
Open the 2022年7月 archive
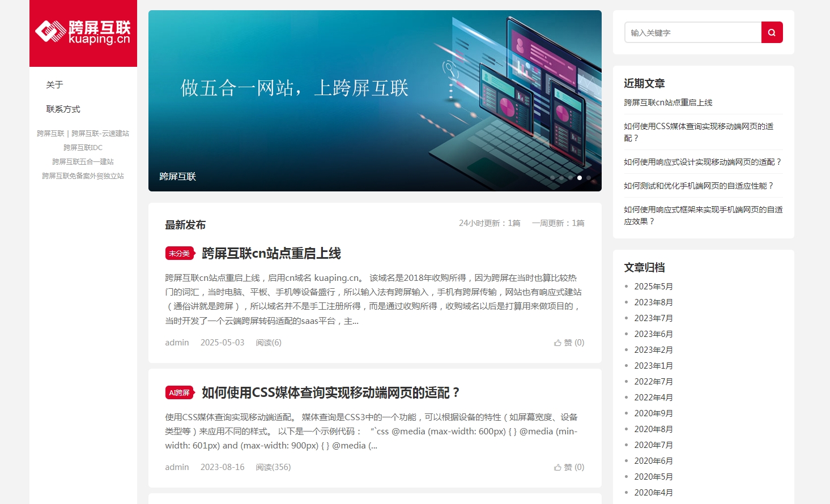[x=653, y=382]
